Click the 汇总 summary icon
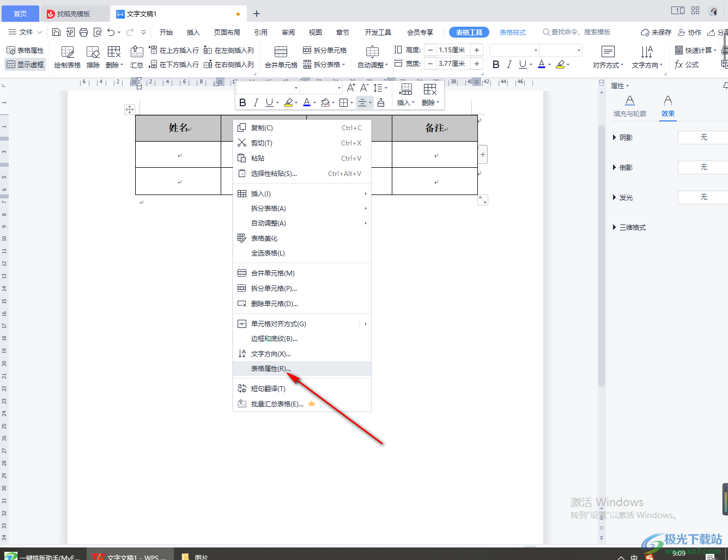728x560 pixels. click(x=137, y=57)
